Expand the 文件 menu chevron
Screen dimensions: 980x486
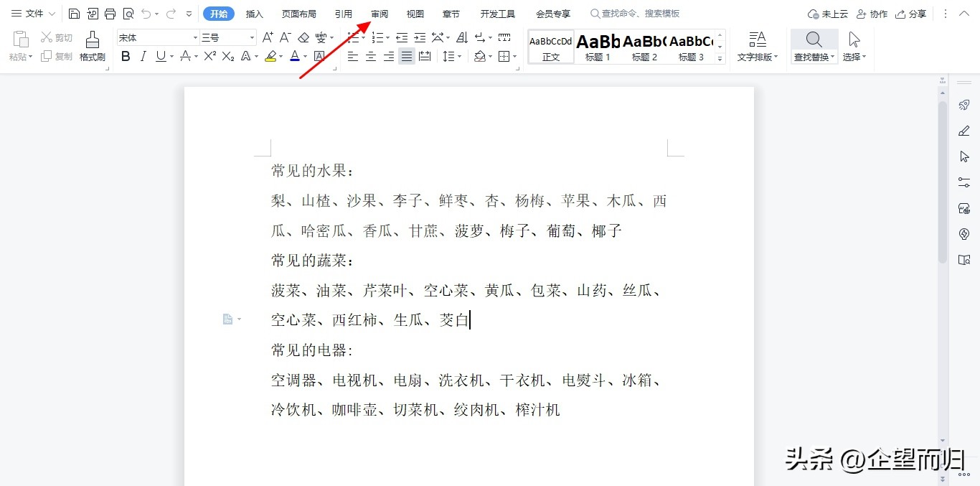(x=52, y=14)
